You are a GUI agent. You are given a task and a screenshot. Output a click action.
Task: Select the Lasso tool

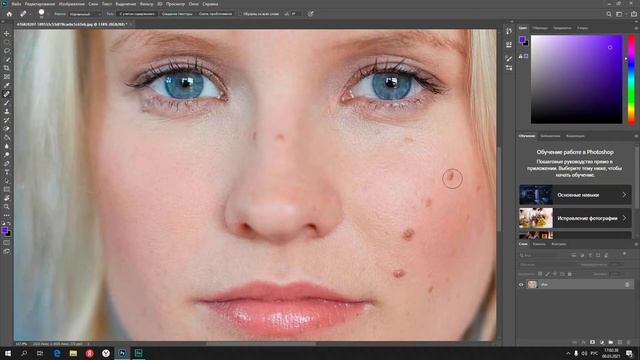(7, 51)
